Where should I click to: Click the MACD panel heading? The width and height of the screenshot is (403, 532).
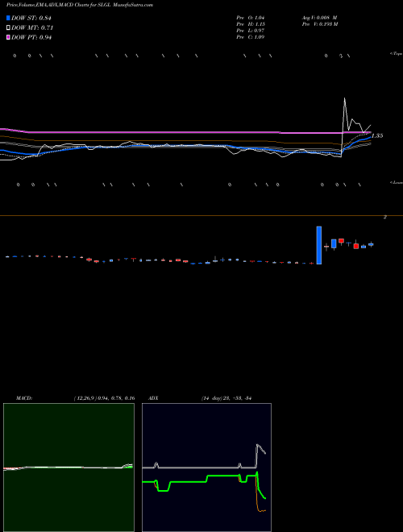tap(24, 398)
